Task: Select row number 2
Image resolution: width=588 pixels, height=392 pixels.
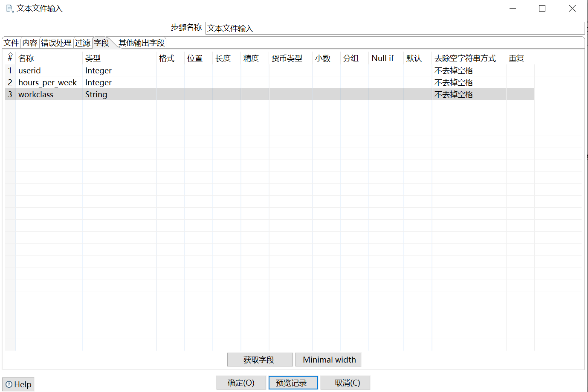Action: coord(10,82)
